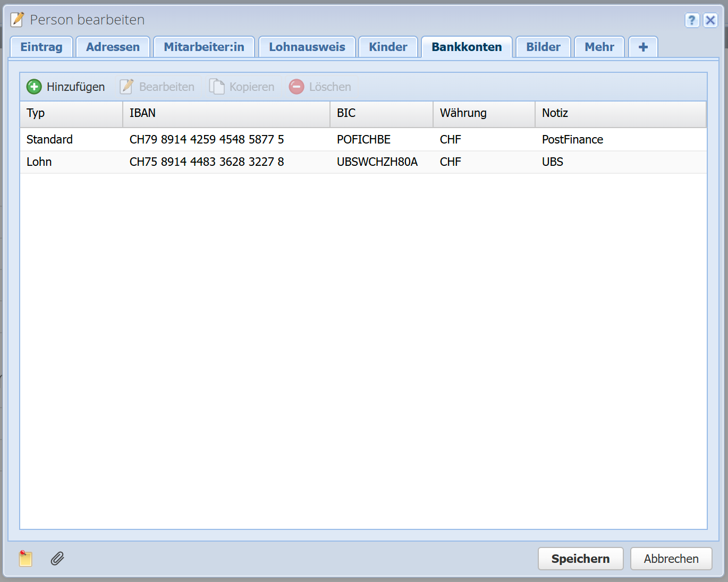Open help with the question mark icon
This screenshot has width=728, height=582.
point(691,20)
